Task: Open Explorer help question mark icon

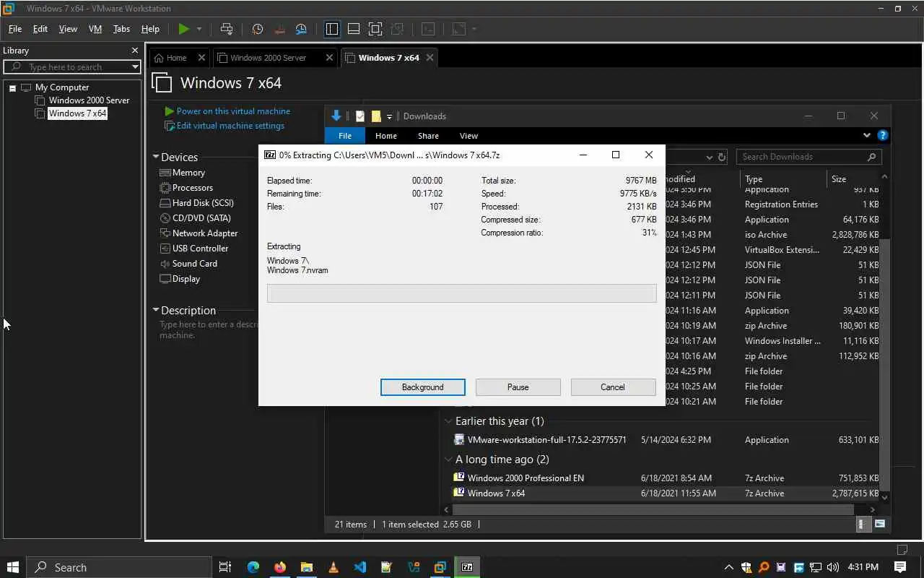Action: [x=882, y=135]
